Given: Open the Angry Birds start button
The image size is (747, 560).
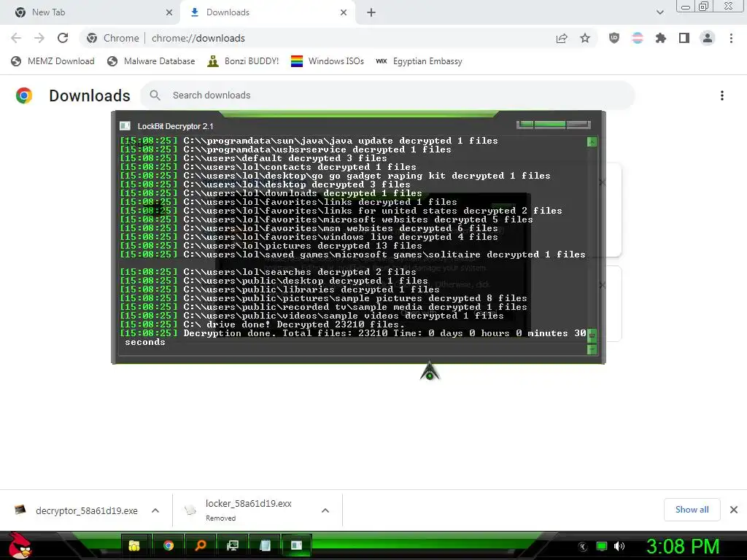Looking at the screenshot, I should [20, 545].
